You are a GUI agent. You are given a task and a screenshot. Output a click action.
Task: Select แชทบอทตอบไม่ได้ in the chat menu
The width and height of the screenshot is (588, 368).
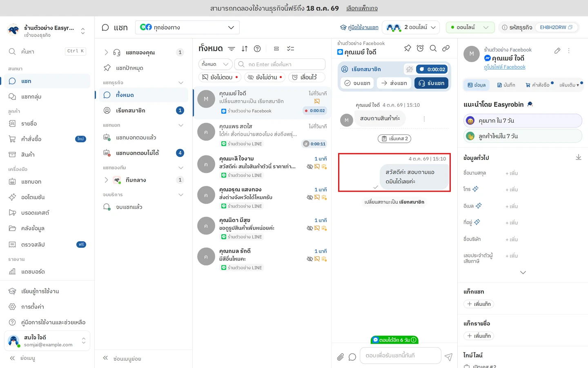(144, 153)
